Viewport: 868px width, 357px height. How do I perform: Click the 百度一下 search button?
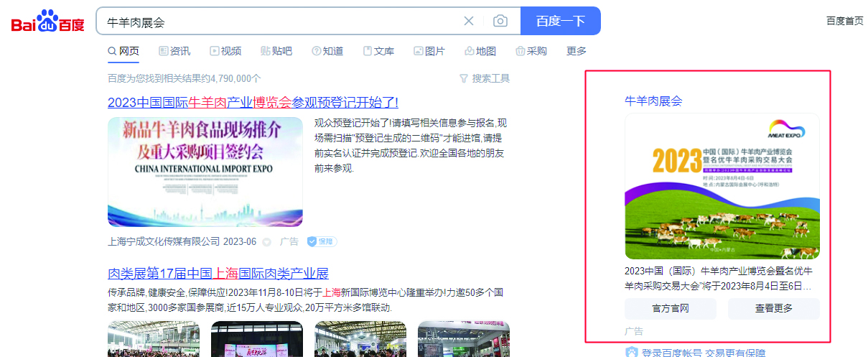[x=560, y=21]
